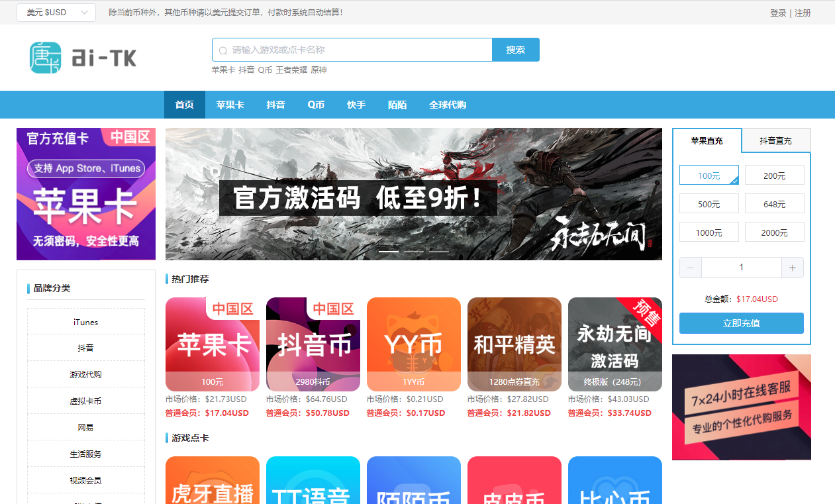
Task: Open 全球代购 in the navigation bar
Action: click(x=448, y=105)
